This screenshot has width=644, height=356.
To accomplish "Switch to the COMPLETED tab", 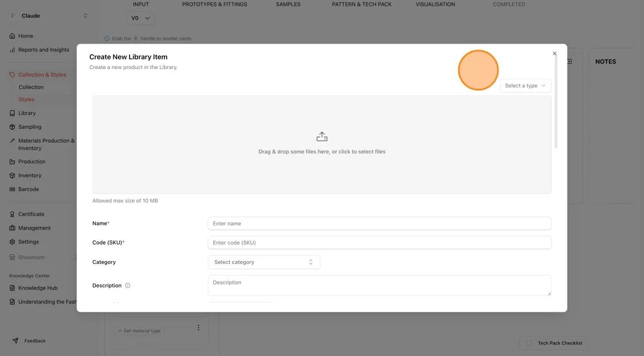I will pyautogui.click(x=509, y=4).
